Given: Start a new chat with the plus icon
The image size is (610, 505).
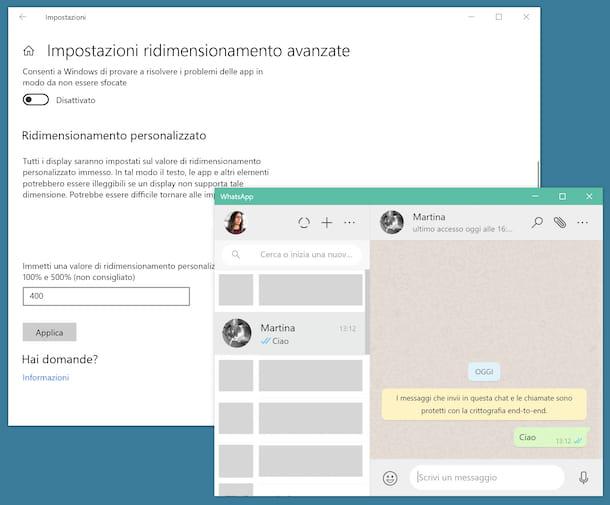Looking at the screenshot, I should click(x=327, y=223).
